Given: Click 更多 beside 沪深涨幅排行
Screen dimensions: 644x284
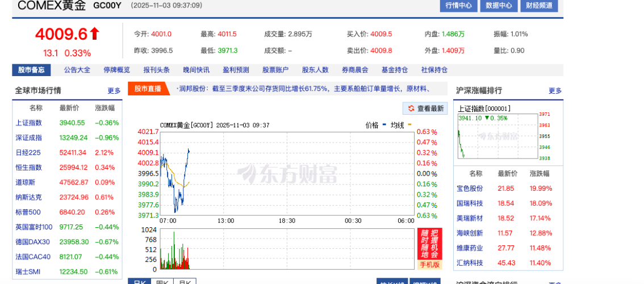Looking at the screenshot, I should click(555, 90).
